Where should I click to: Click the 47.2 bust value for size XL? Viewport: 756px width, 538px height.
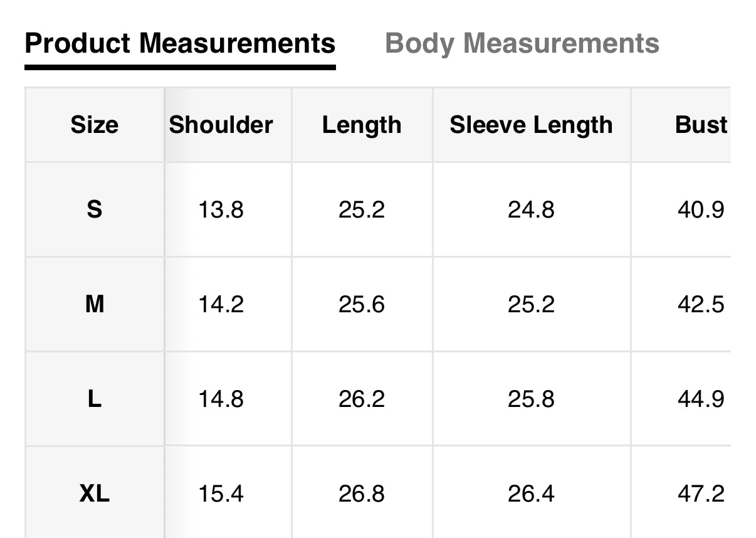(x=701, y=494)
